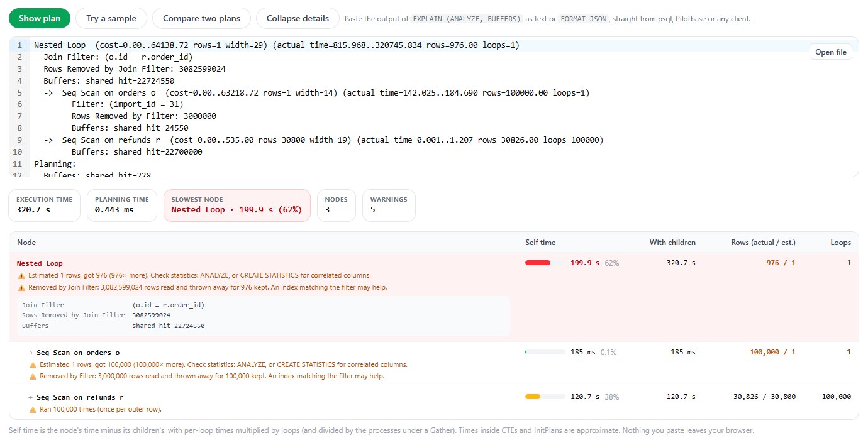
Task: Click the 30,826 / 30,800 rows value
Action: coord(764,397)
